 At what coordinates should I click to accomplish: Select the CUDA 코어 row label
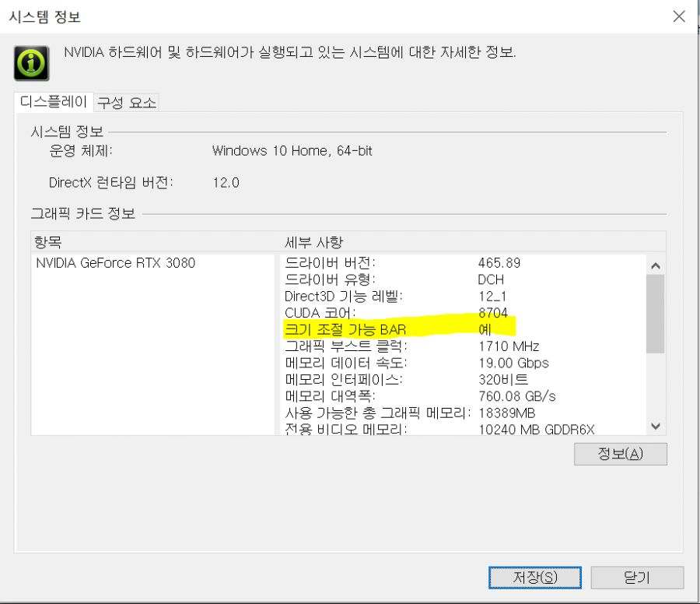(x=320, y=313)
